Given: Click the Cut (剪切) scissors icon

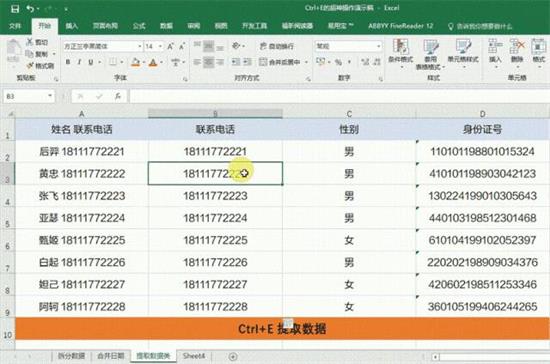Looking at the screenshot, I should click(30, 42).
